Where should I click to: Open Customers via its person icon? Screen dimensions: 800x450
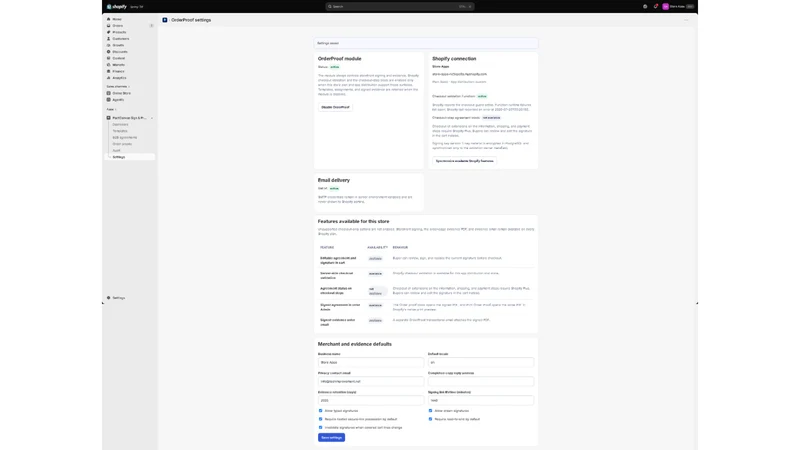tap(109, 39)
